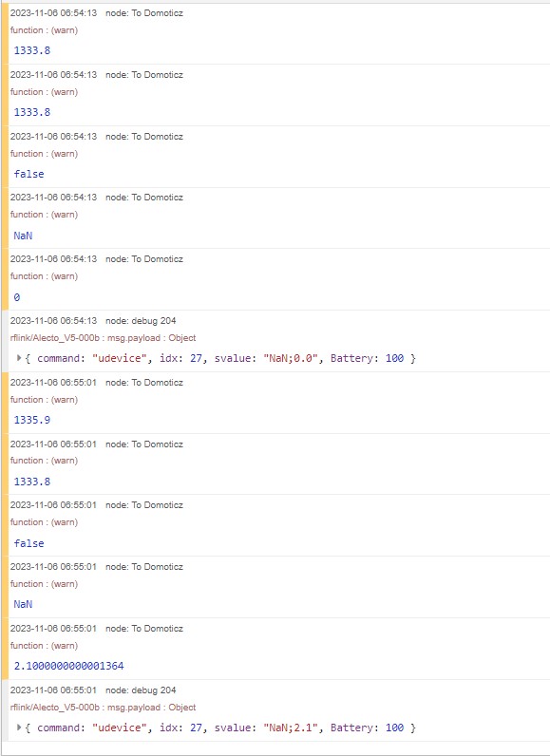Image resolution: width=550 pixels, height=756 pixels.
Task: Open To Domoticz node above the 0 value
Action: 144,259
